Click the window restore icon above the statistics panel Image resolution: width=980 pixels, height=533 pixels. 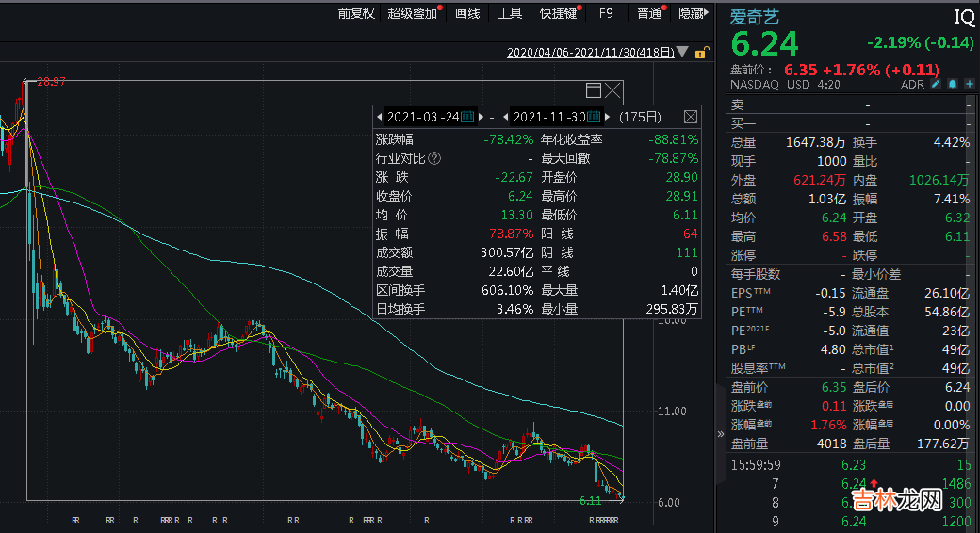click(594, 90)
